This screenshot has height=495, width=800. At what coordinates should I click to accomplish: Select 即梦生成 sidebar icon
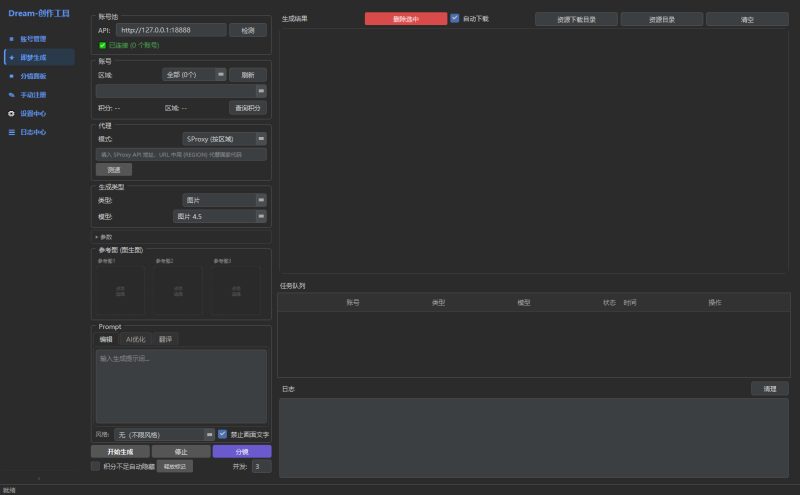coord(12,57)
